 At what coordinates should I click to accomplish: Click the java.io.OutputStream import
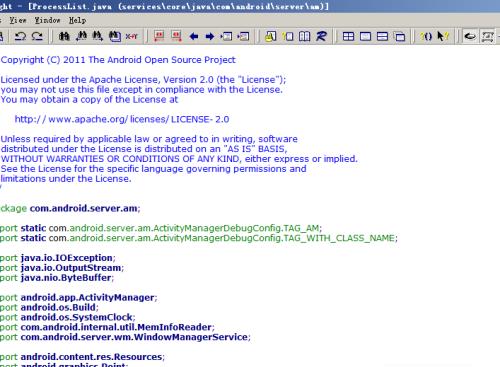[62, 268]
